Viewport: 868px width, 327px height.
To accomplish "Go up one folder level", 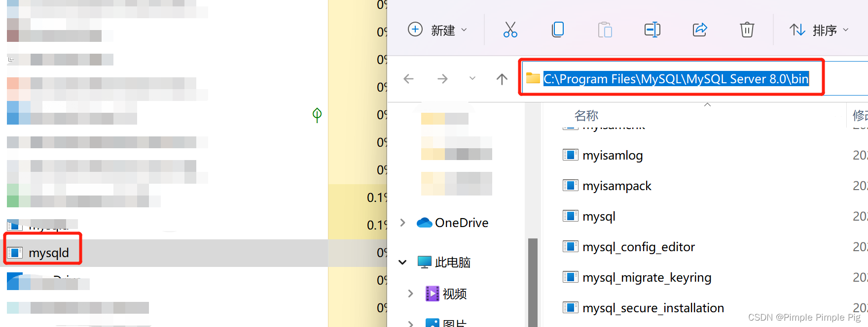I will click(x=502, y=79).
